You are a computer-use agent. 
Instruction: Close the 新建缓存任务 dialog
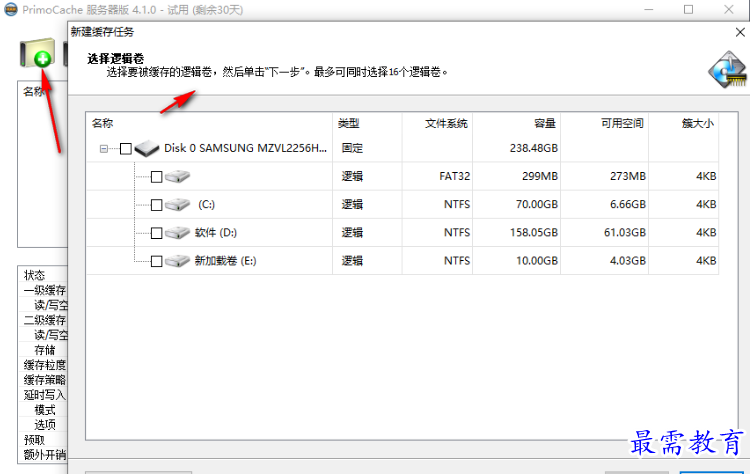click(740, 32)
